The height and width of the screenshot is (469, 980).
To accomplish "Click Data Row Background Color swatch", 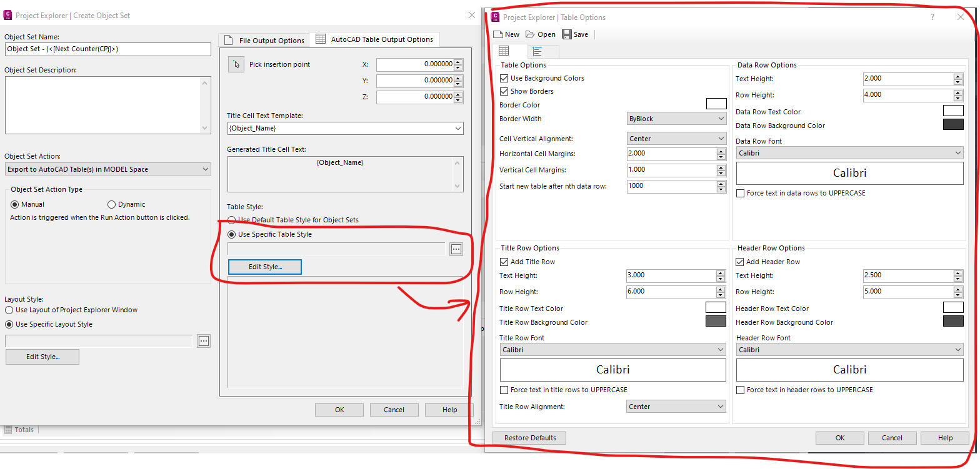I will (x=953, y=124).
